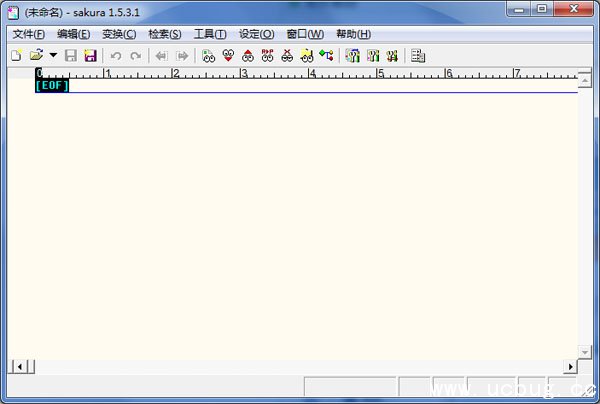Click the grey Save icon
The height and width of the screenshot is (404, 600).
(71, 56)
